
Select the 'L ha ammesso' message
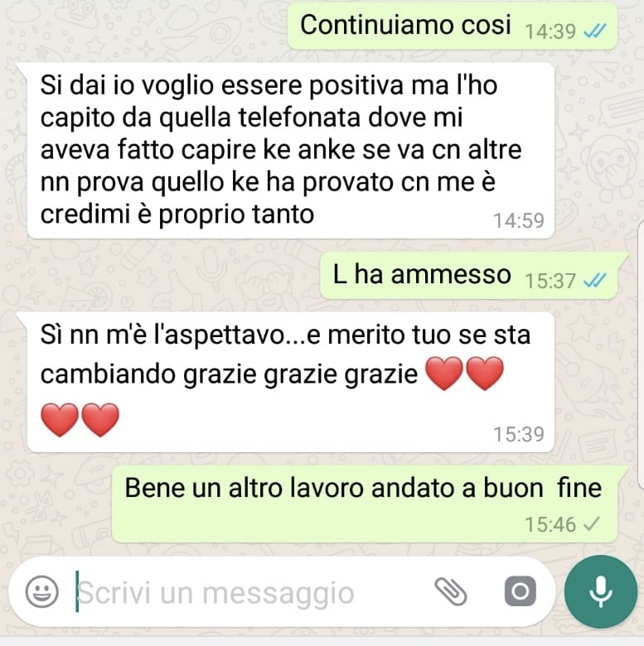point(469,276)
